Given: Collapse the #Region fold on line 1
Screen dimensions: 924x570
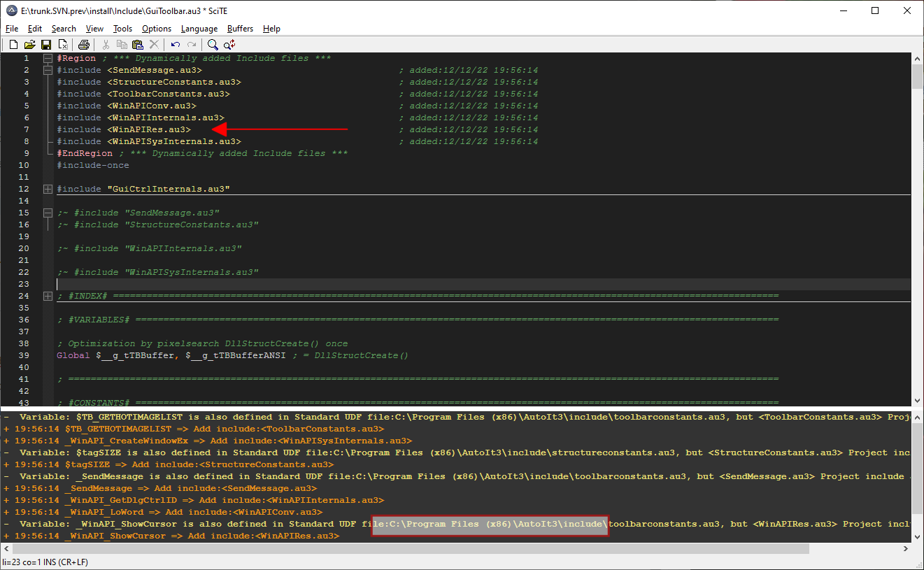Looking at the screenshot, I should (48, 59).
